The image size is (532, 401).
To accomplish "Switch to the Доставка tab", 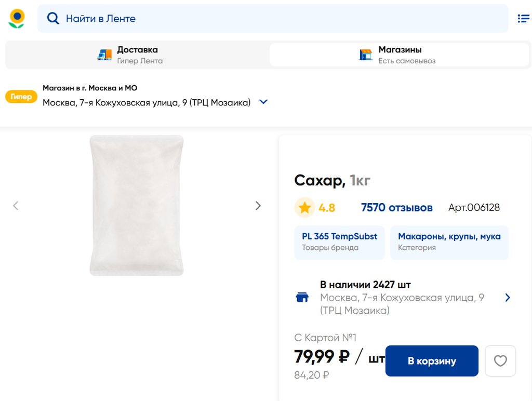I will click(137, 55).
